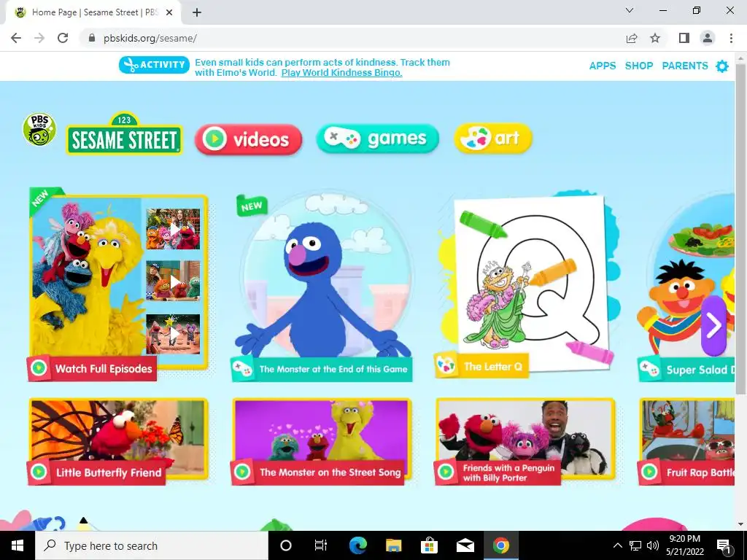Open Microsoft Store from taskbar
The width and height of the screenshot is (747, 560).
pos(429,545)
